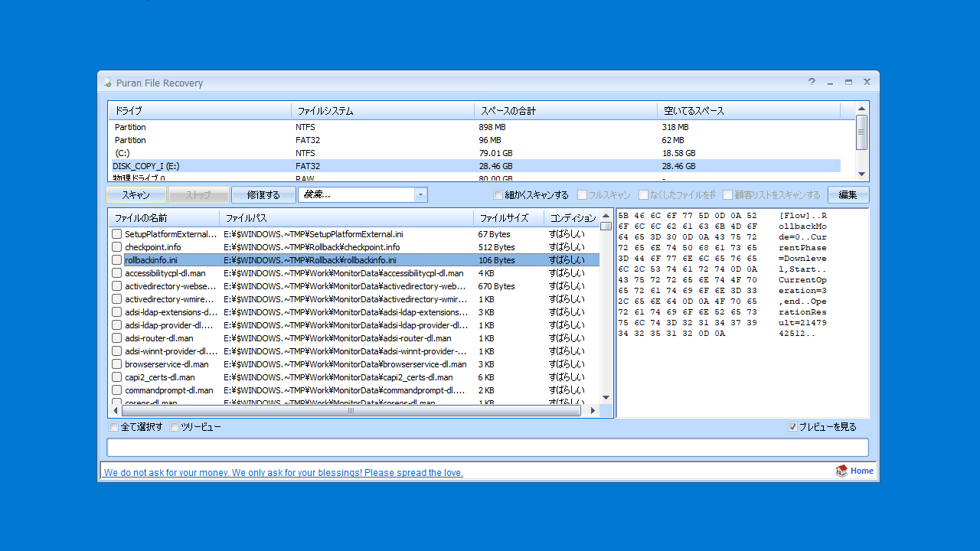Click the スキャン button
The height and width of the screenshot is (551, 980).
point(136,194)
